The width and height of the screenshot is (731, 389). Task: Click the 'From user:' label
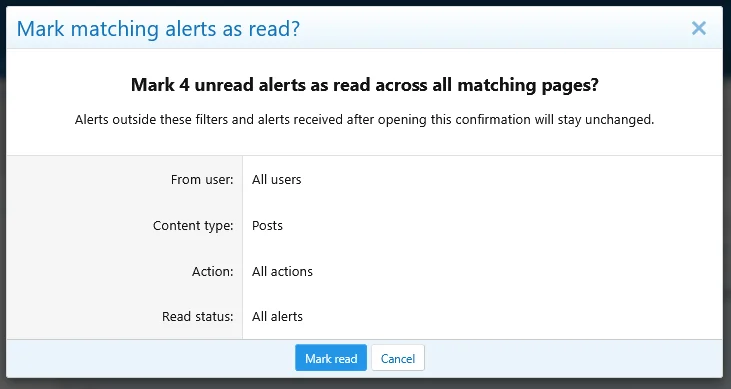click(x=202, y=180)
